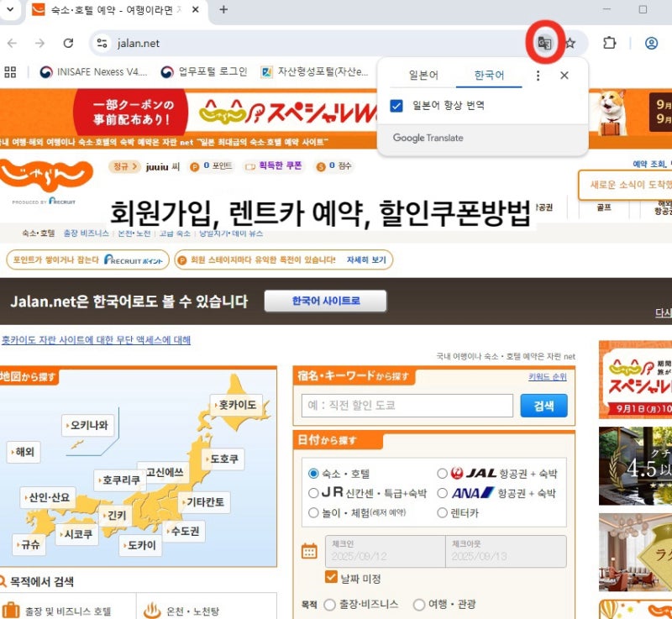Open the apps grid icon in bookmarks bar

click(10, 72)
